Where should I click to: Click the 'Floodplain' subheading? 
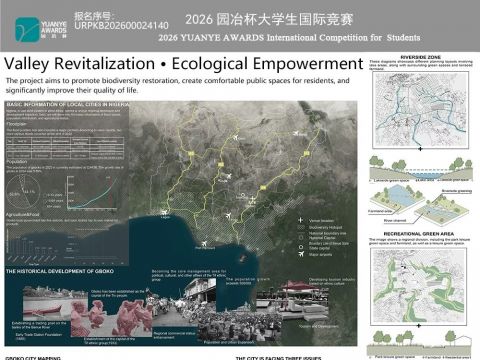[x=17, y=124]
